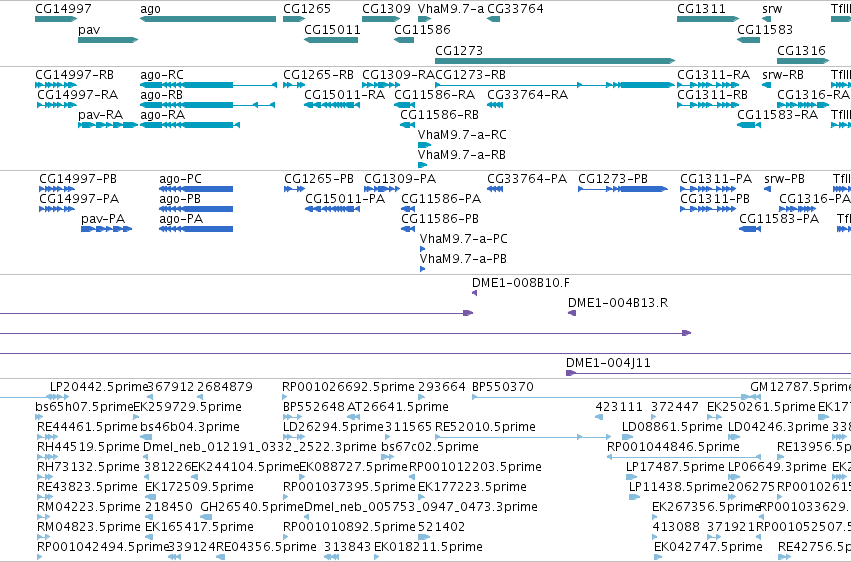This screenshot has height=562, width=851.
Task: Select the ago-RA transcript label
Action: click(162, 115)
